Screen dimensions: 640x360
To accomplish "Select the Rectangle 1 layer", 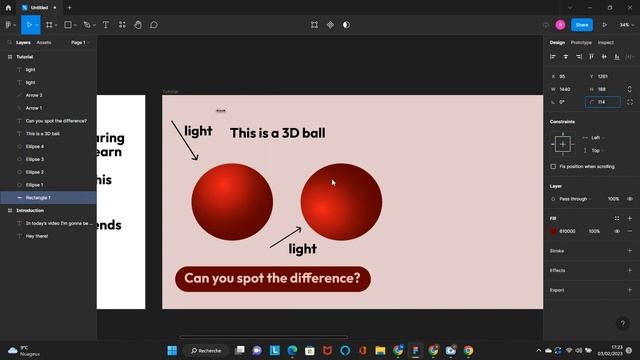I will coord(48,198).
